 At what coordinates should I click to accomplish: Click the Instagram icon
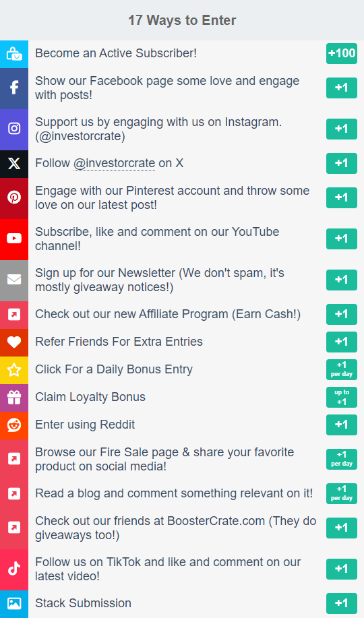(x=14, y=129)
